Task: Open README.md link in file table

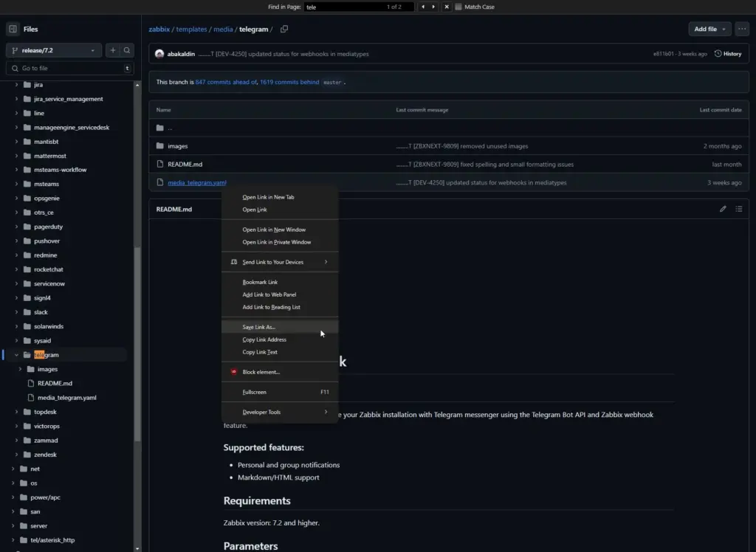Action: tap(185, 165)
